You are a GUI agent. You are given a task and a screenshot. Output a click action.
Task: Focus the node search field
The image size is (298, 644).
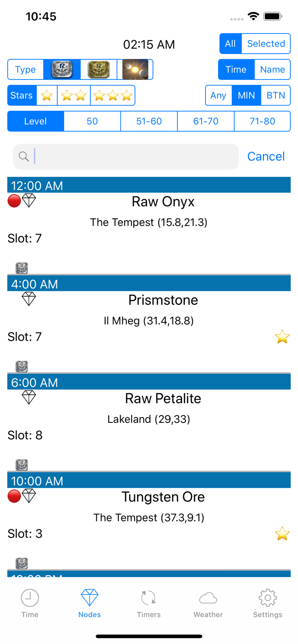126,157
